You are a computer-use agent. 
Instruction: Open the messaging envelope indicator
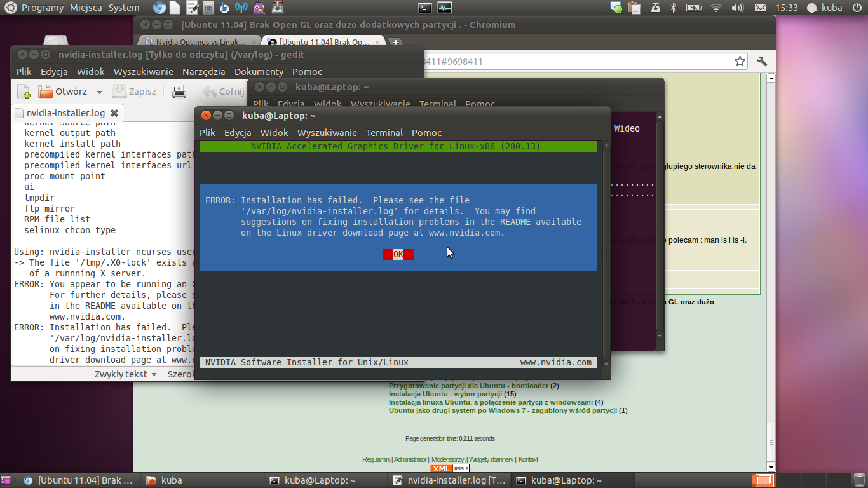tap(760, 8)
